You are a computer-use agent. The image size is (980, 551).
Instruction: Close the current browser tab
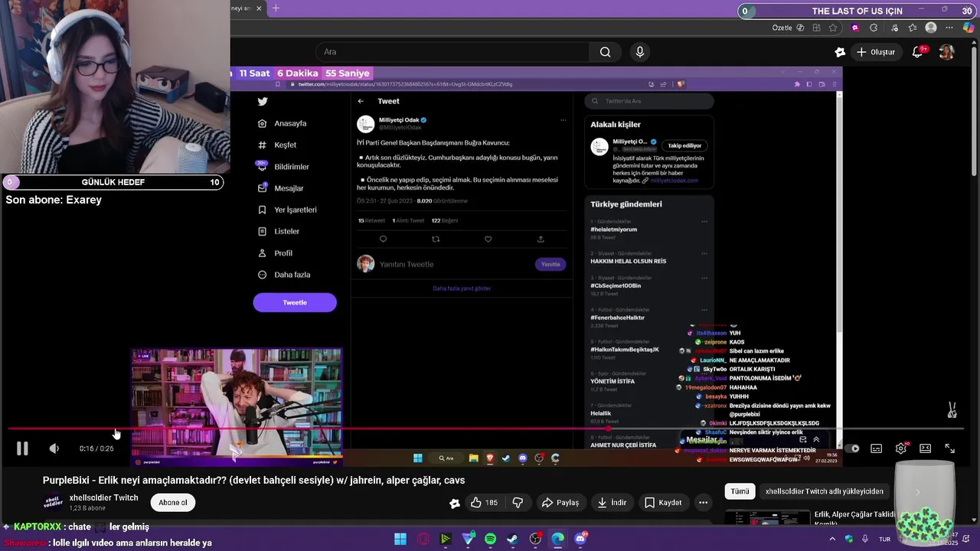click(259, 8)
